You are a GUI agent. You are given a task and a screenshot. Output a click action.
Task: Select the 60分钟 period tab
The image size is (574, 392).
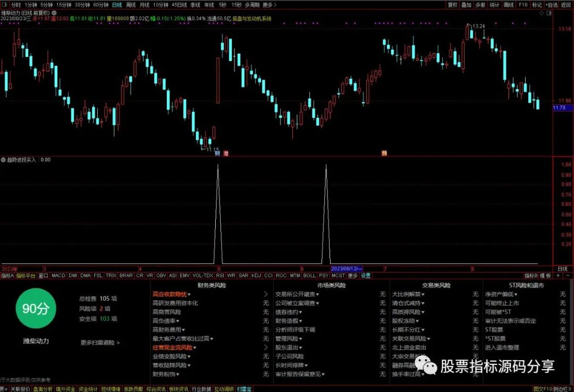(100, 5)
